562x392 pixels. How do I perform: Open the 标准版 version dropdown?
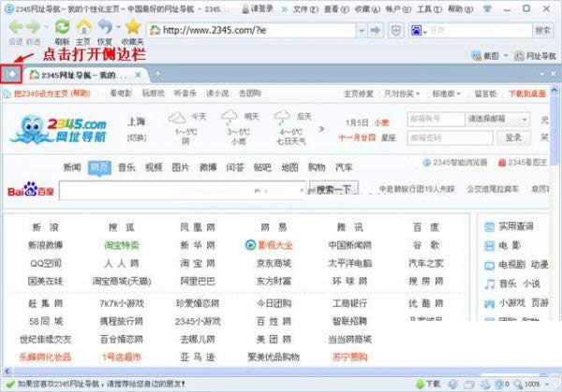(446, 94)
